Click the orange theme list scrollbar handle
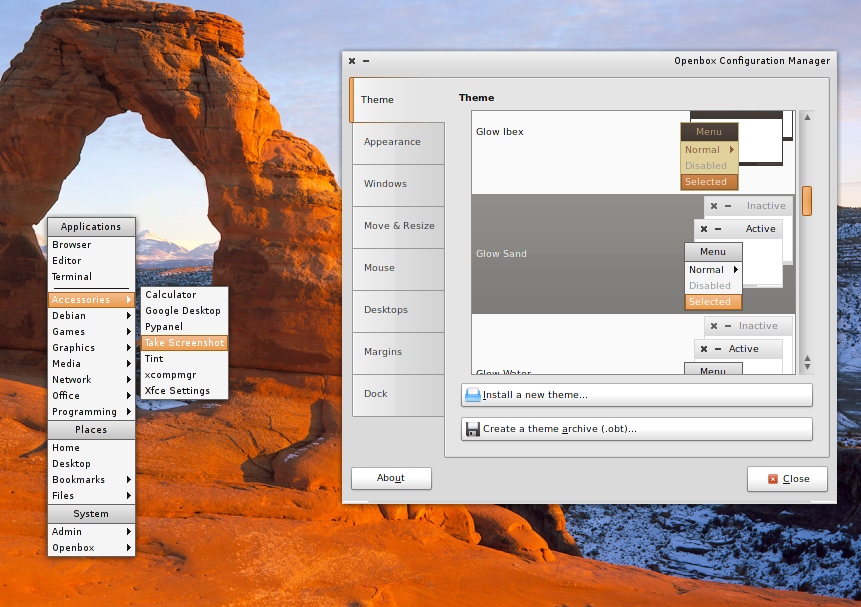 [x=807, y=201]
